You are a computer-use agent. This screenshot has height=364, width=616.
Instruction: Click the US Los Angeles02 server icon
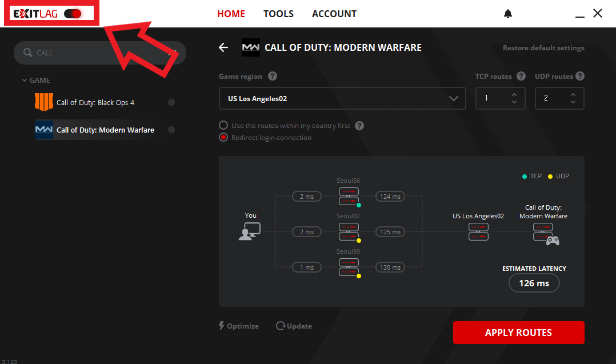(478, 231)
